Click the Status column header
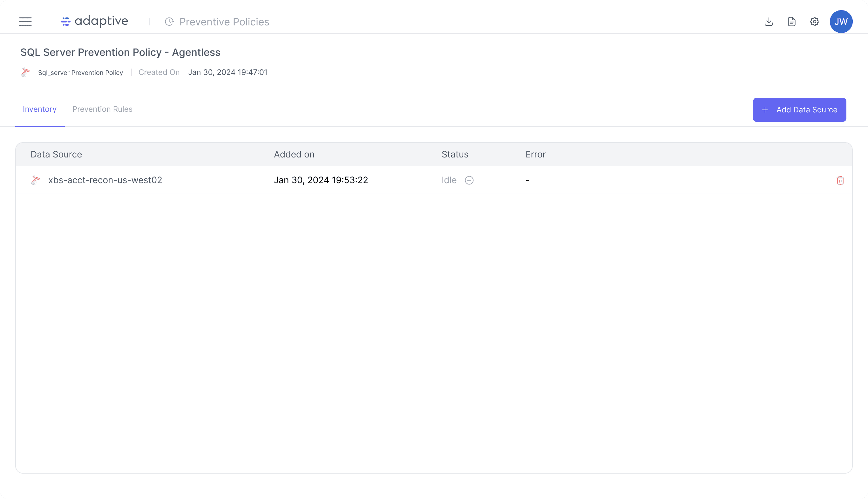 point(455,155)
